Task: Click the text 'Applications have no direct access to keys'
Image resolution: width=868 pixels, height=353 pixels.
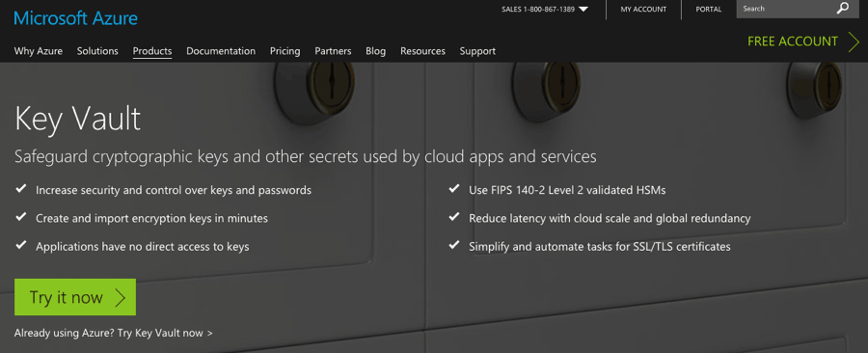Action: (143, 247)
